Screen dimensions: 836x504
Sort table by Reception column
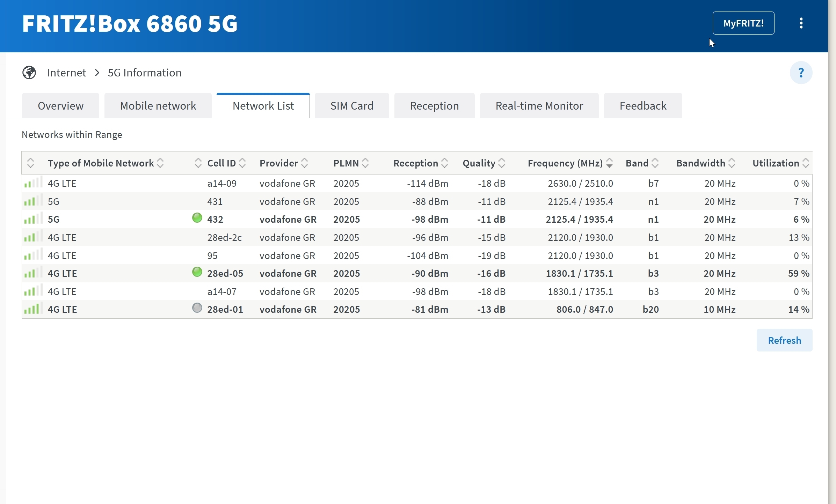pos(421,163)
